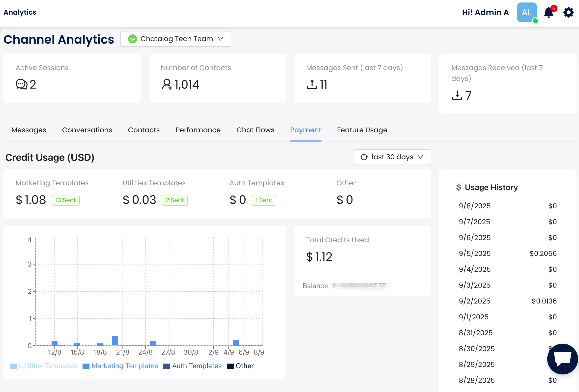The width and height of the screenshot is (579, 392).
Task: Click the Messages Received download icon
Action: point(457,95)
